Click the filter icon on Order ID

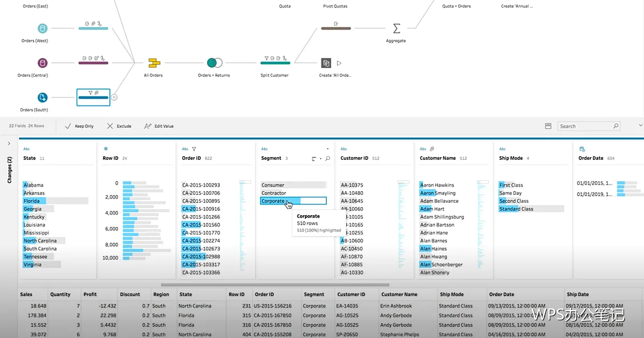pyautogui.click(x=194, y=149)
